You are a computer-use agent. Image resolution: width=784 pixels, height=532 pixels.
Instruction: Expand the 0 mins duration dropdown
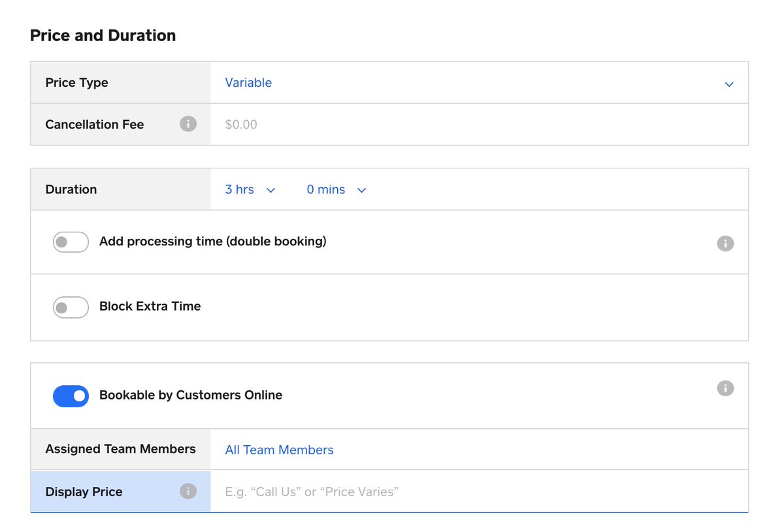pyautogui.click(x=336, y=190)
